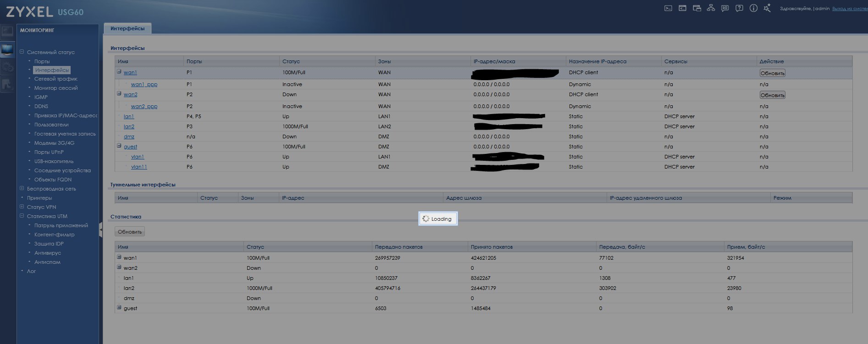Open the wan2 interface link
The width and height of the screenshot is (868, 344).
[x=130, y=94]
